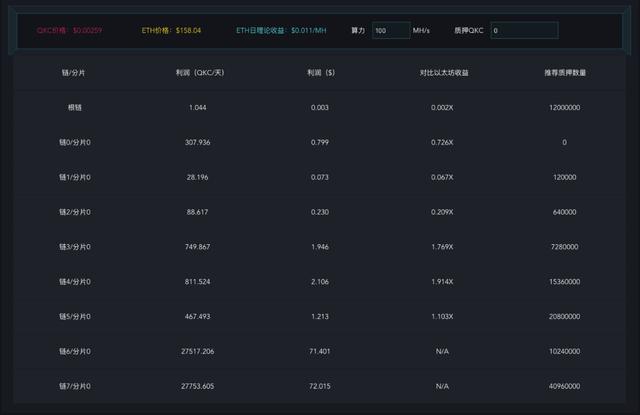Click the ETH价格 $158.04 label

click(x=171, y=31)
